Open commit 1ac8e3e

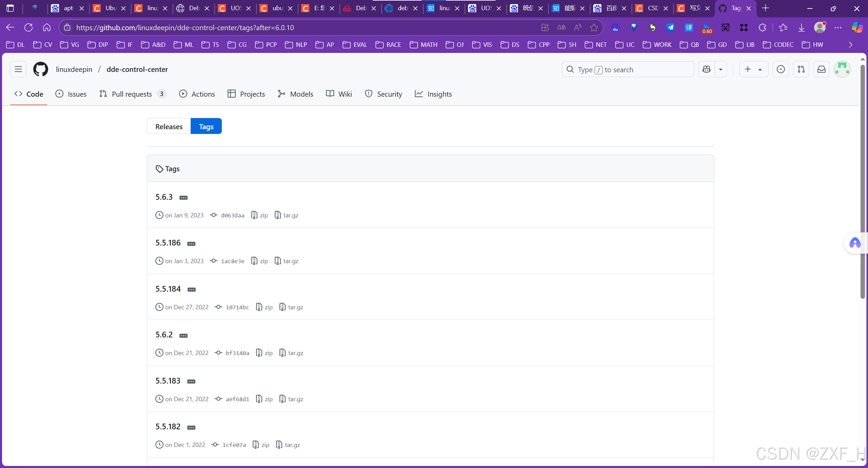[x=228, y=261]
